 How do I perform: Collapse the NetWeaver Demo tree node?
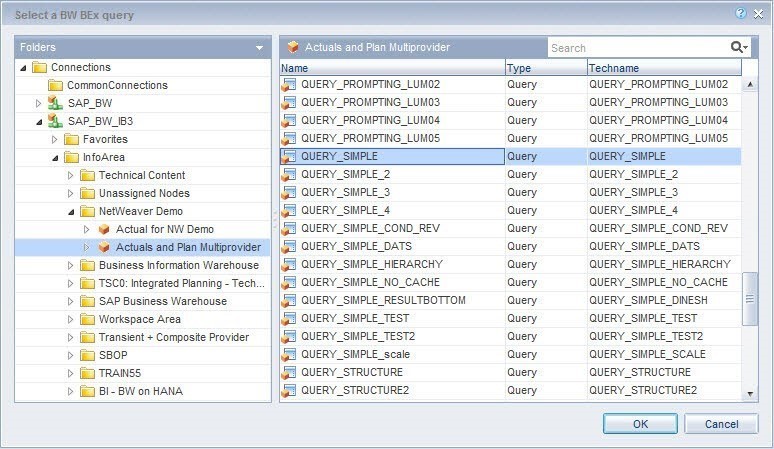71,211
